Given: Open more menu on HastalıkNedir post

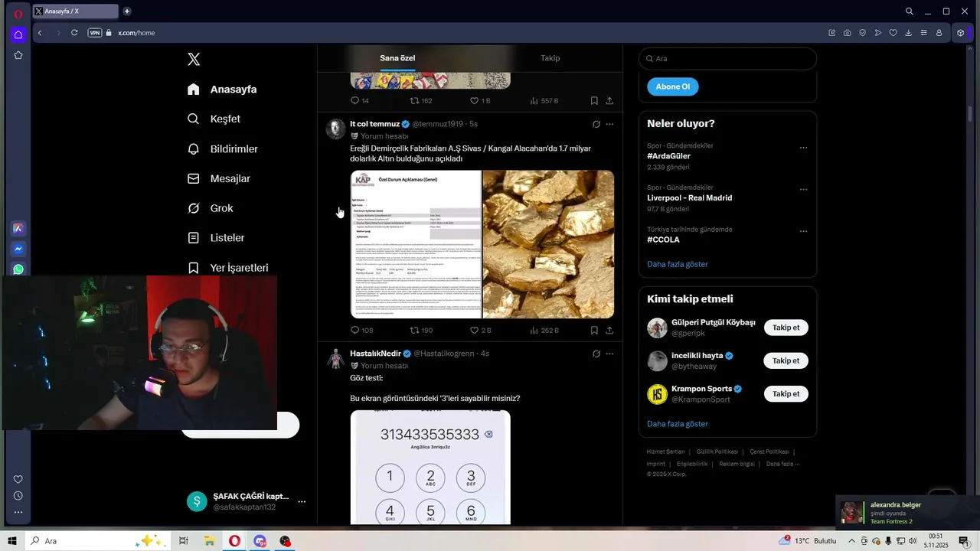Looking at the screenshot, I should tap(609, 354).
